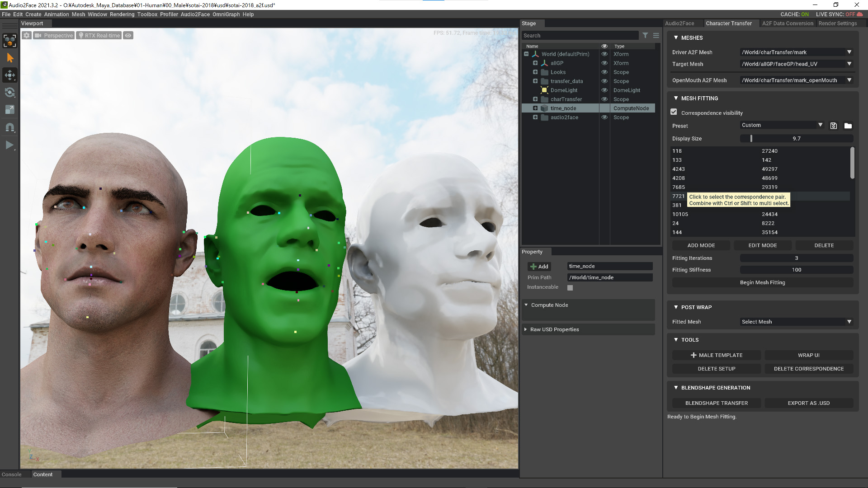Choose the Rotate tool in left toolbar
Image resolution: width=868 pixels, height=488 pixels.
pos(9,93)
